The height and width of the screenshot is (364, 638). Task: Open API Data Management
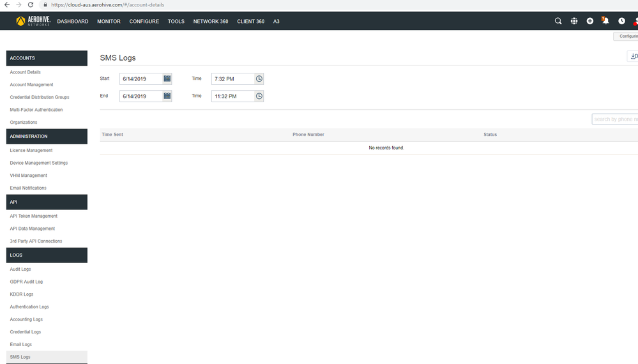click(33, 229)
